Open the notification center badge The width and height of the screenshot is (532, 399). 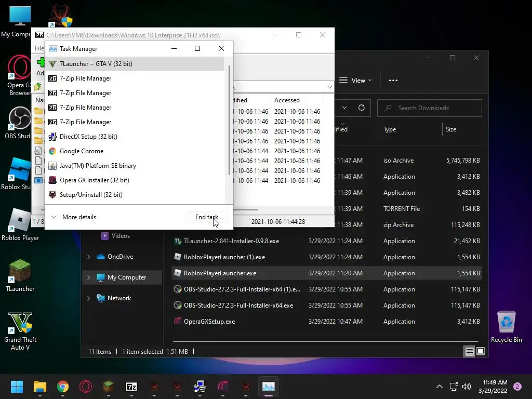[517, 387]
